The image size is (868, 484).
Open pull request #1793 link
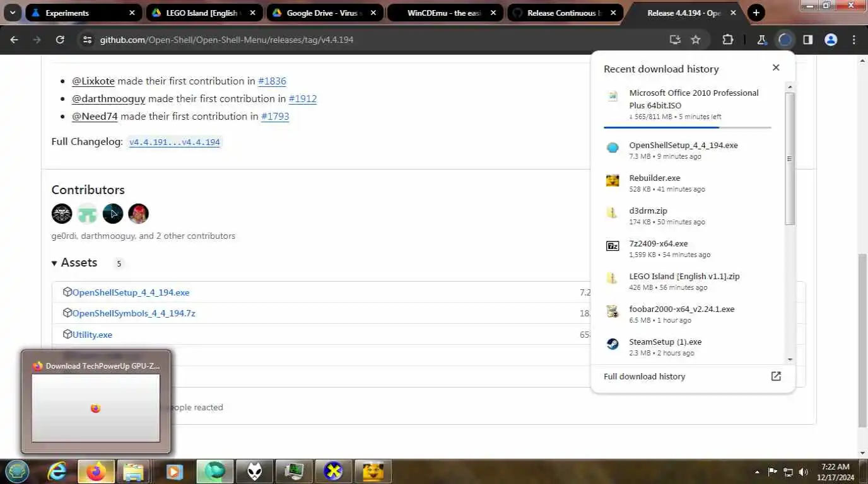275,116
